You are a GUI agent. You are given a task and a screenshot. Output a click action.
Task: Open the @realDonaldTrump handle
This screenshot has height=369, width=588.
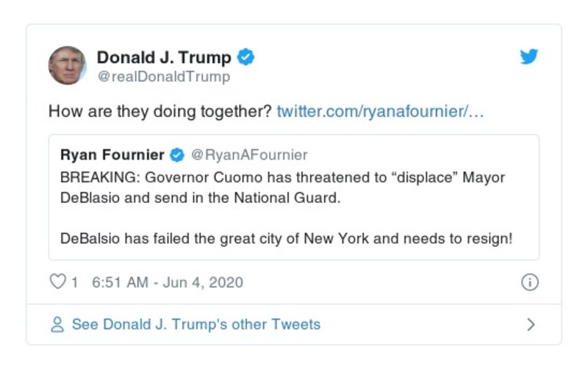163,76
